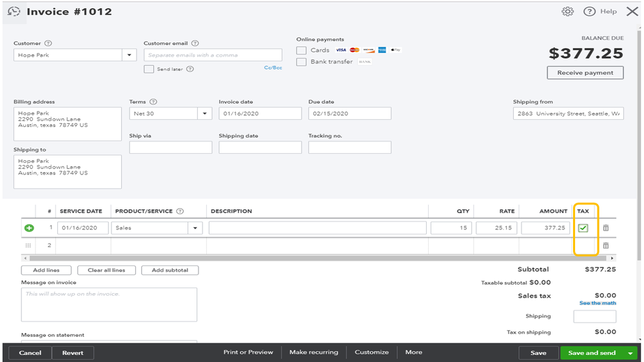Open Print or Preview menu

pos(248,352)
